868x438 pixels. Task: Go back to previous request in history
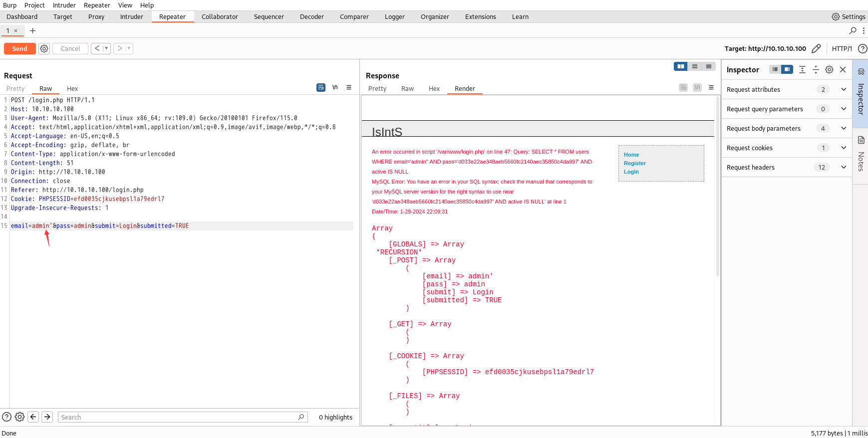[x=97, y=48]
